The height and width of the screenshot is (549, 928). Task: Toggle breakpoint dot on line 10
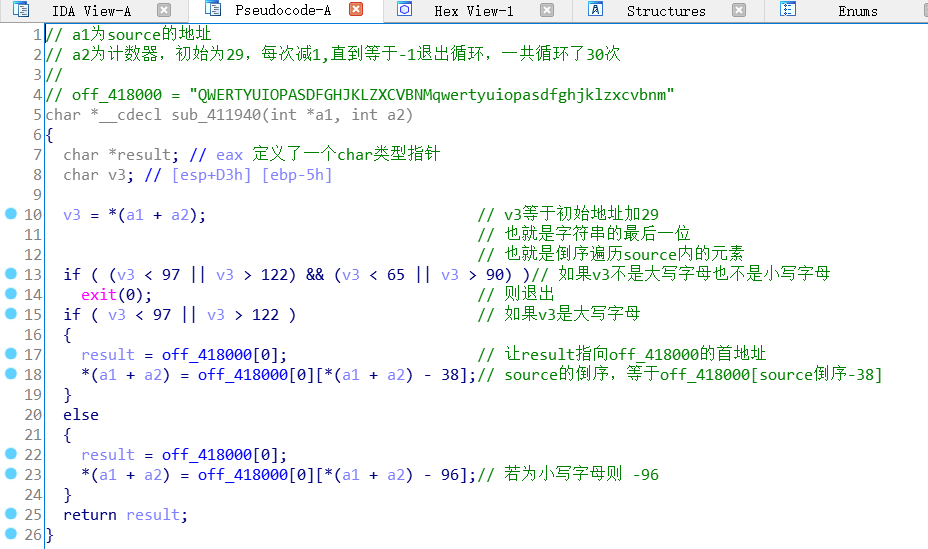click(11, 214)
